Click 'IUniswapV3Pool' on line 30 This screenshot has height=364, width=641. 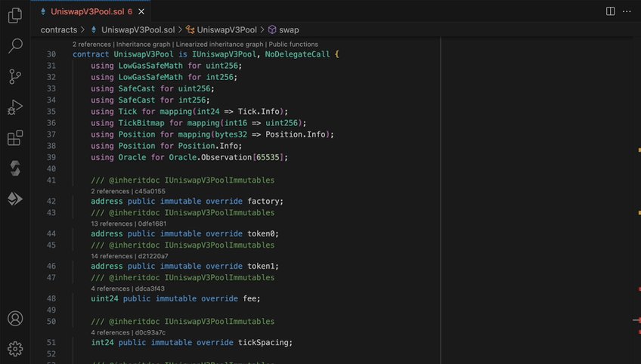224,54
